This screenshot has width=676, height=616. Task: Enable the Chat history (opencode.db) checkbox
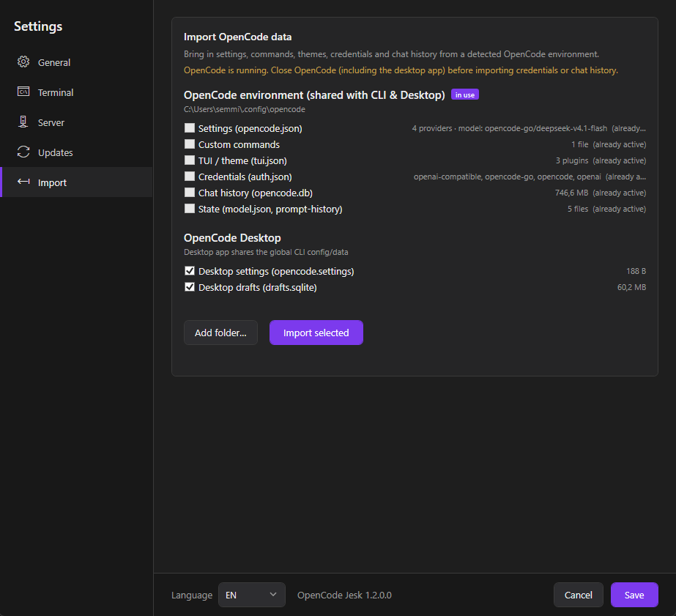pos(190,192)
